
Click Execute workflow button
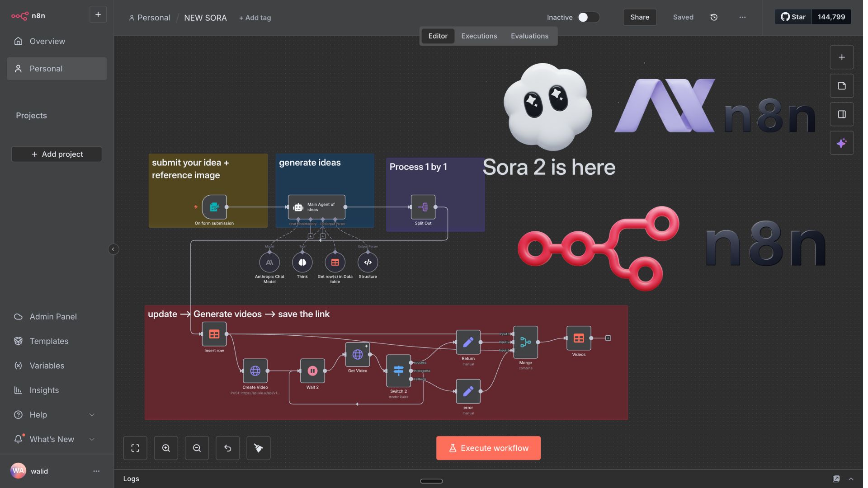click(488, 448)
